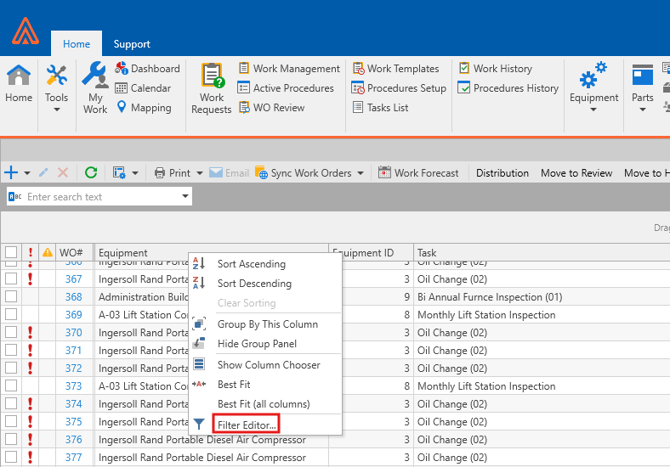Expand the Sync Work Orders dropdown

tap(361, 173)
